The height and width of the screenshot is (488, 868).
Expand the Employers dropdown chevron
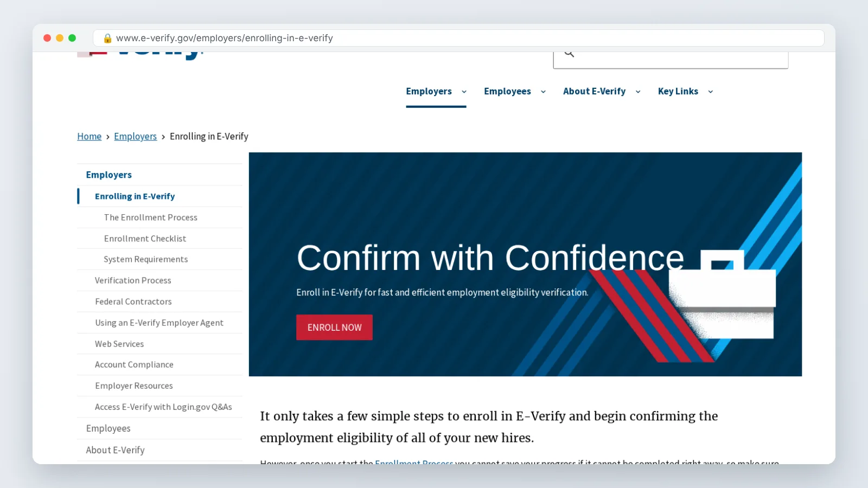[464, 92]
